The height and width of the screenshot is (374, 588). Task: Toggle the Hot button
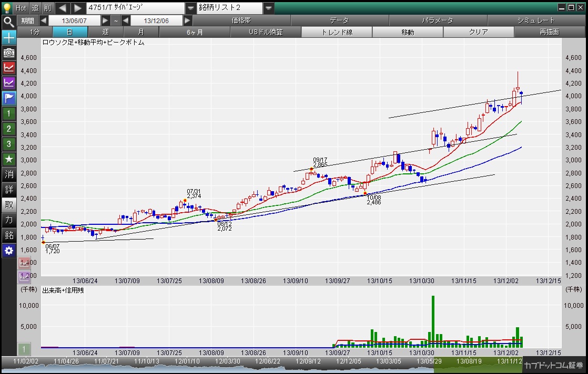tap(21, 8)
